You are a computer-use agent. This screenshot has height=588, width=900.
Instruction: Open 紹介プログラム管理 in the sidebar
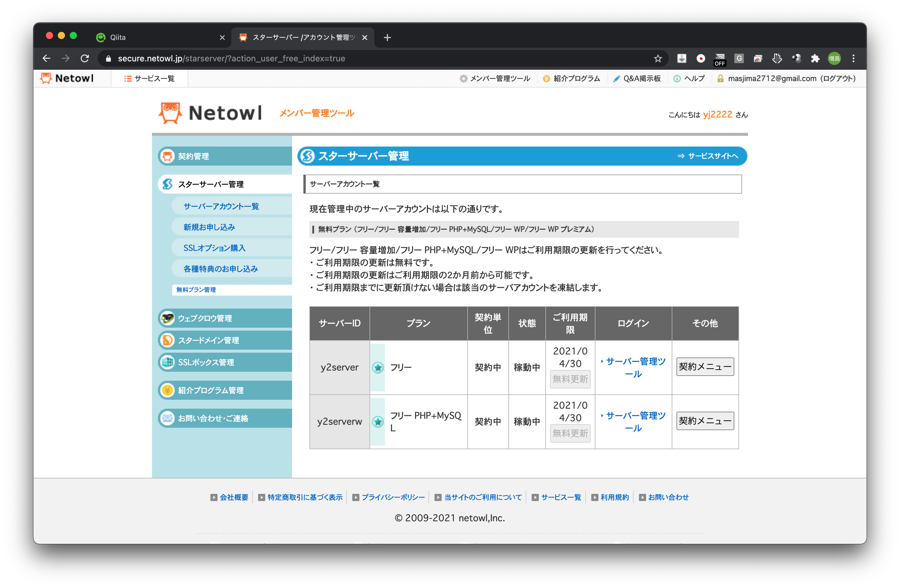(225, 390)
